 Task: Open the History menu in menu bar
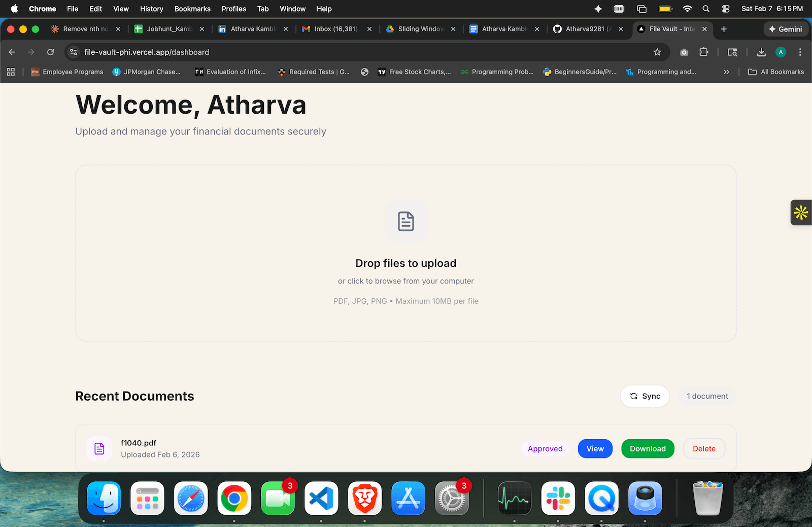151,9
